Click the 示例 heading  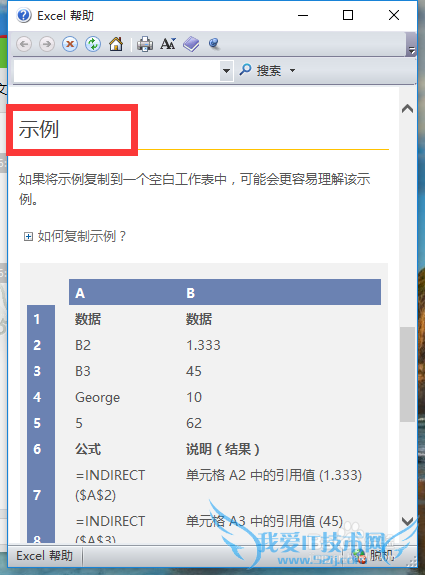tap(39, 129)
